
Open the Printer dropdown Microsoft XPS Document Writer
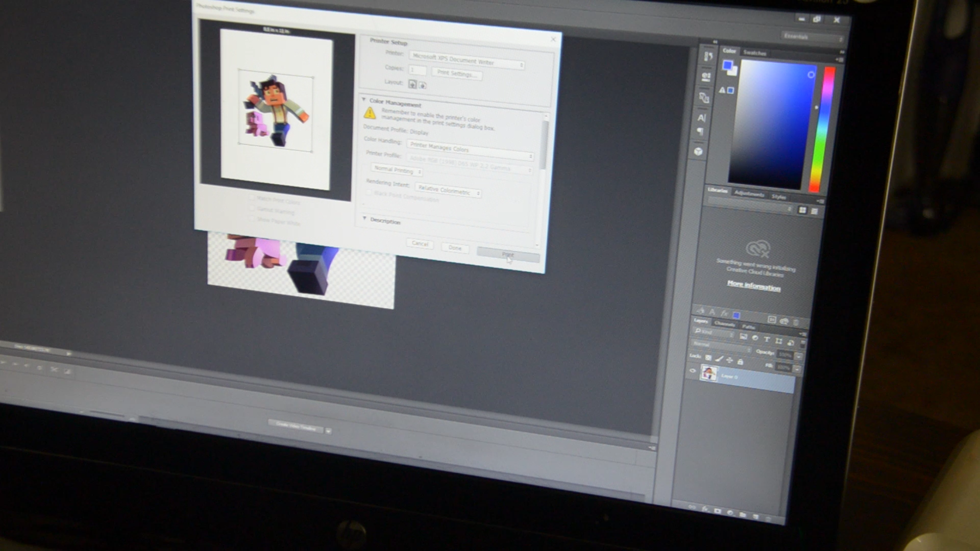pyautogui.click(x=467, y=61)
